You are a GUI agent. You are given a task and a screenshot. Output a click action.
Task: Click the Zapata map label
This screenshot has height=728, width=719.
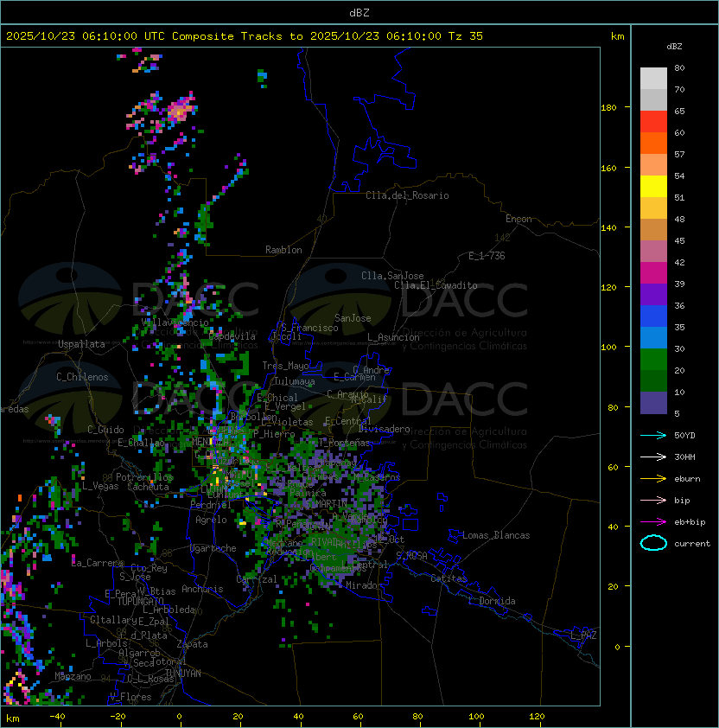(192, 644)
